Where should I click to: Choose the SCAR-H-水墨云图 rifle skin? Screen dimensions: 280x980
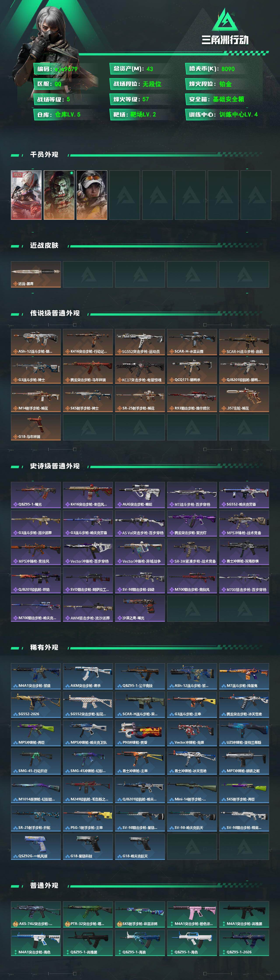[x=192, y=342]
